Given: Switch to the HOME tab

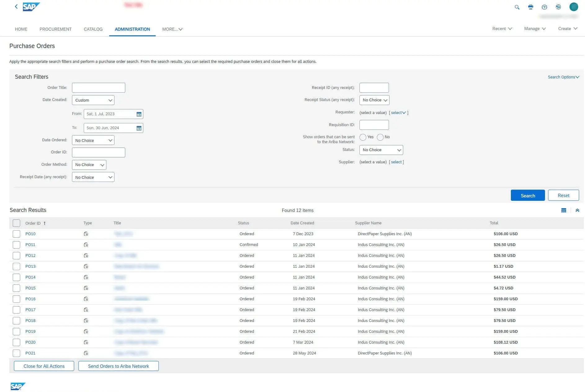Looking at the screenshot, I should [x=21, y=29].
